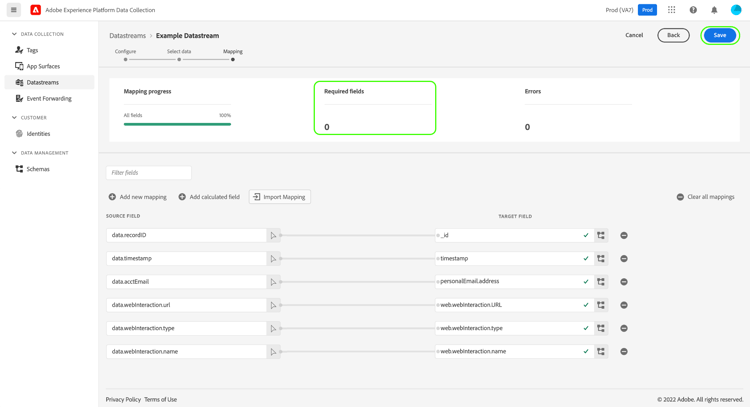Screen dimensions: 750x407
Task: Open source picker for data.webInteraction.name
Action: [x=273, y=352]
